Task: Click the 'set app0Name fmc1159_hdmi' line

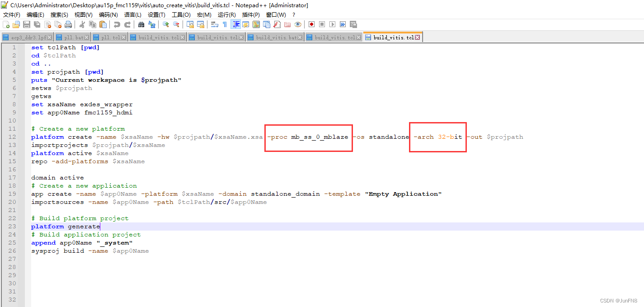Action: coord(82,113)
